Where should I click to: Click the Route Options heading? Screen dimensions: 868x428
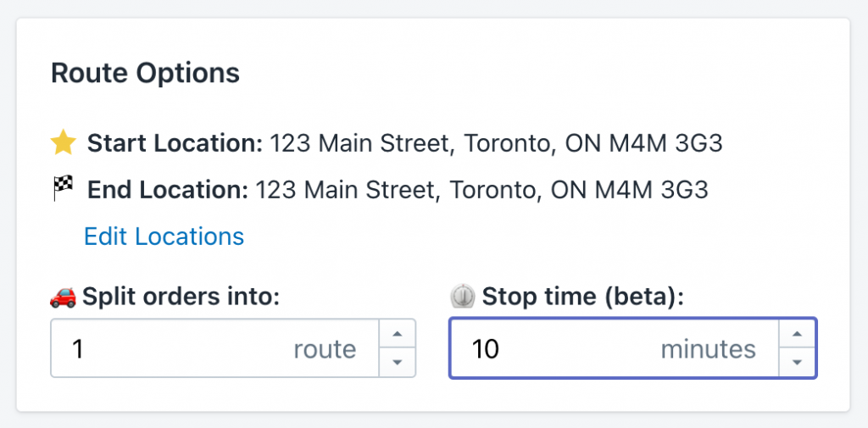point(145,73)
